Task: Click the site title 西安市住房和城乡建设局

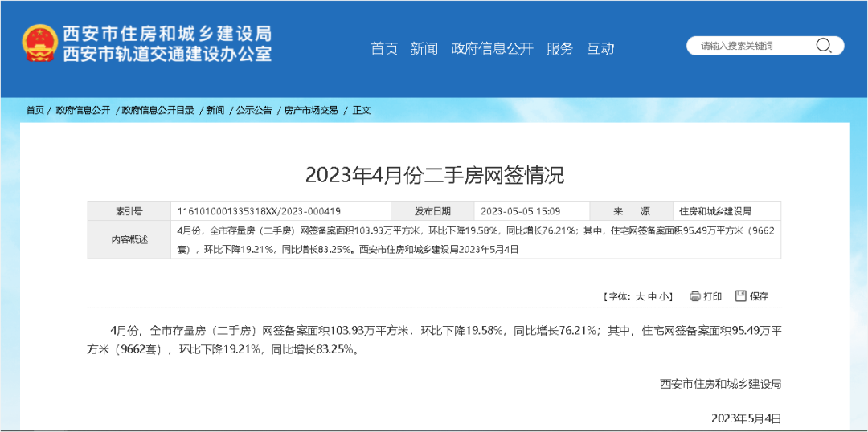Action: click(167, 35)
